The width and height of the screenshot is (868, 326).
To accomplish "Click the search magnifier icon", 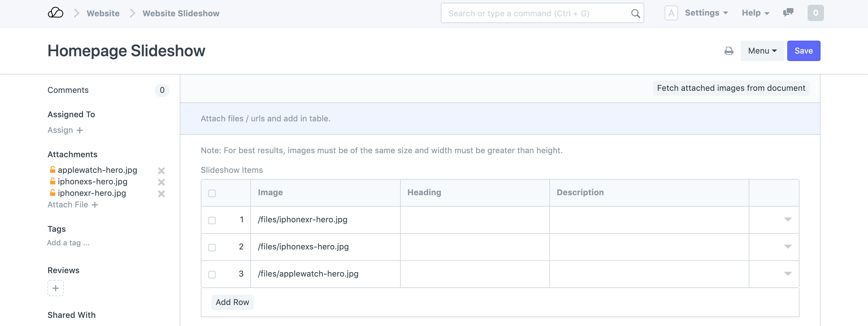I will (635, 14).
